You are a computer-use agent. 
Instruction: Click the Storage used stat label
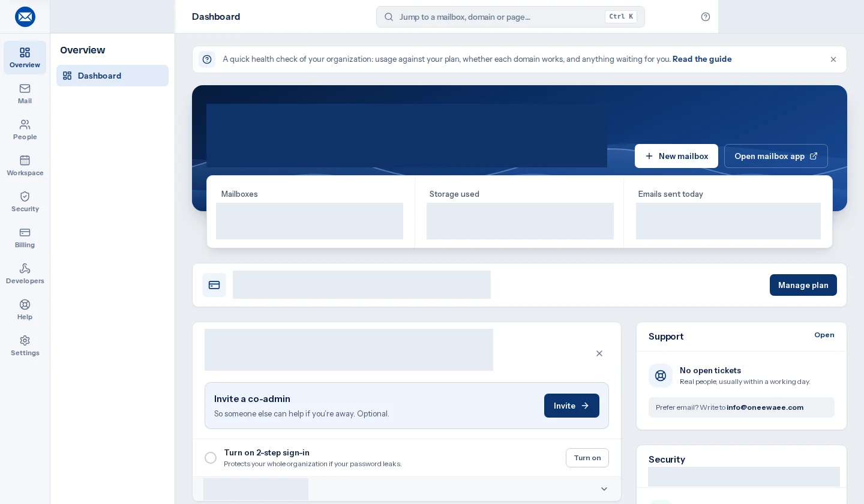pos(454,194)
